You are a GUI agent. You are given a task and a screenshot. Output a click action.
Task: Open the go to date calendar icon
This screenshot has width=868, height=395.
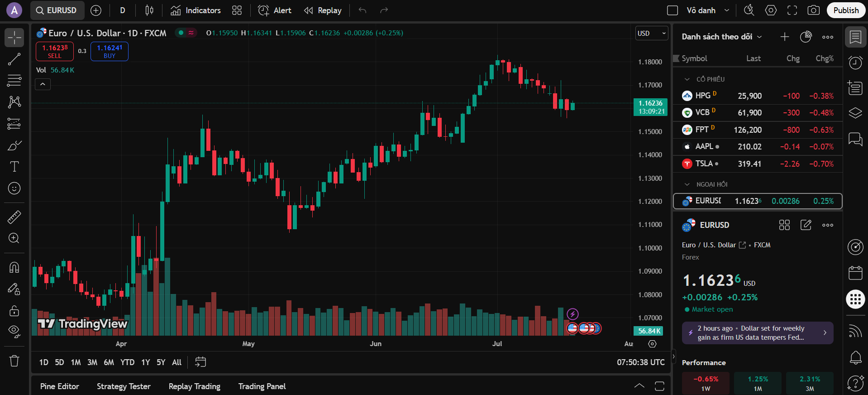[x=200, y=362]
